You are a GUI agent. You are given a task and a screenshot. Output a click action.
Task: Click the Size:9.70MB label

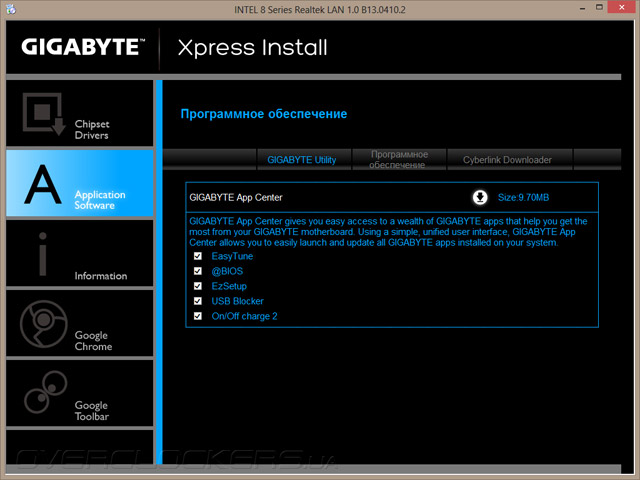point(523,198)
